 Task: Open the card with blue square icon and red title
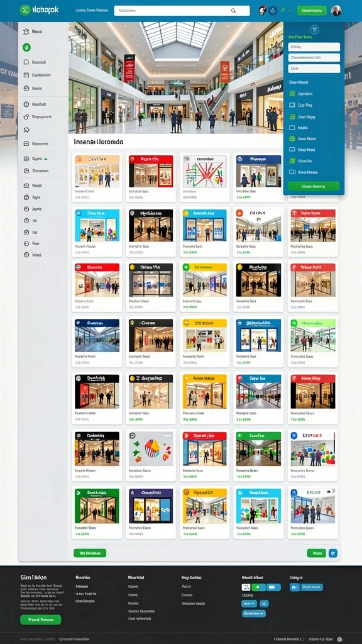313,455
